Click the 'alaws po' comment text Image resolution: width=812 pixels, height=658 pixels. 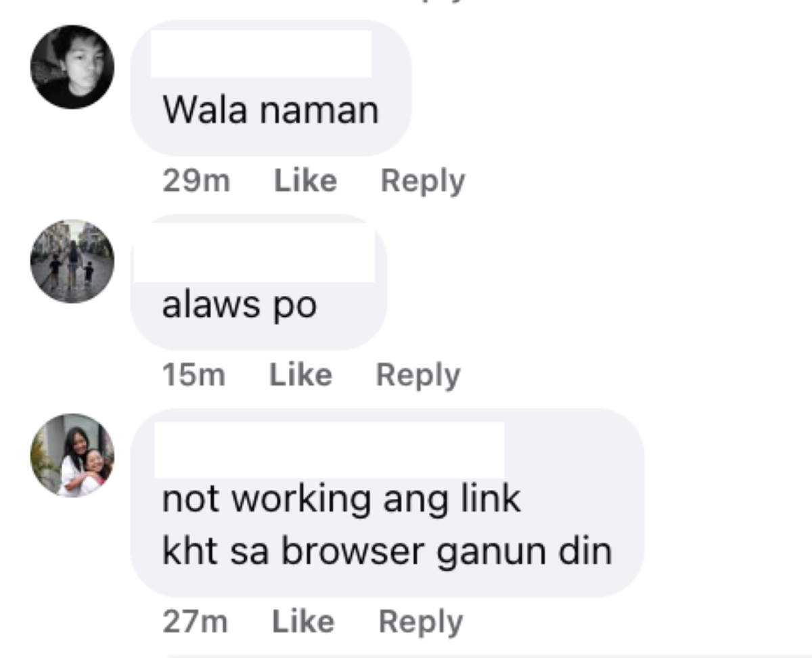[240, 305]
